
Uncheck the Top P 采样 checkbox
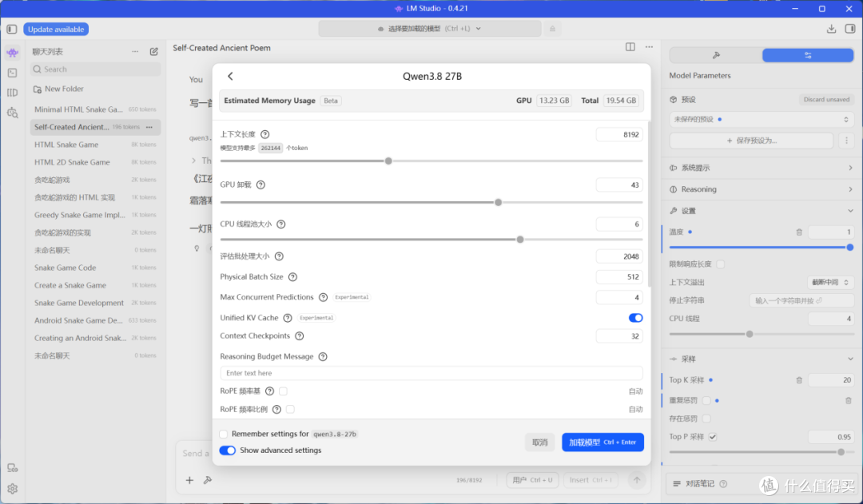point(713,437)
